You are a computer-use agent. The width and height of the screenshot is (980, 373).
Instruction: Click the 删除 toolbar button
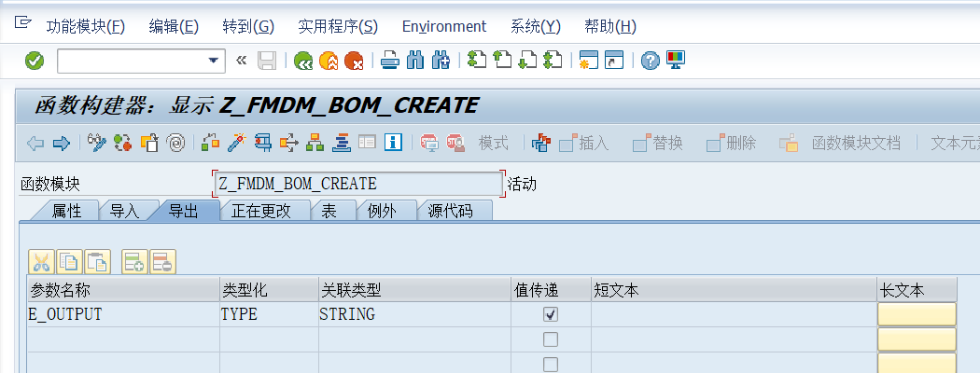coord(731,143)
